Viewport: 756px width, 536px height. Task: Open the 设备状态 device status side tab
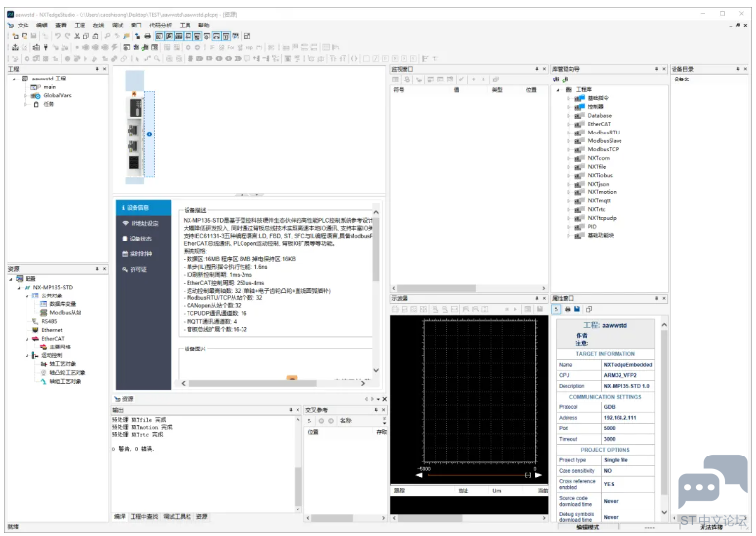tap(143, 239)
